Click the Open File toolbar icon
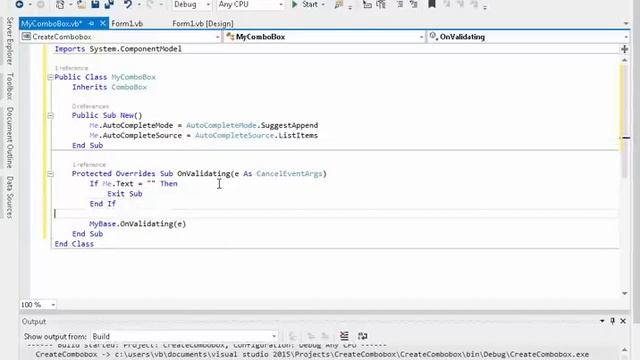This screenshot has width=640, height=360. (x=82, y=4)
